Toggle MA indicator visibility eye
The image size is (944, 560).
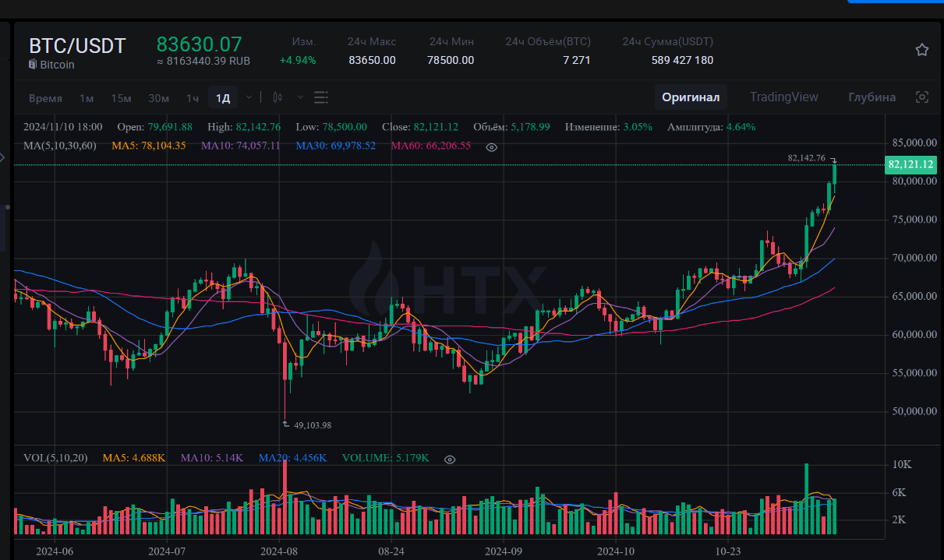tap(491, 146)
